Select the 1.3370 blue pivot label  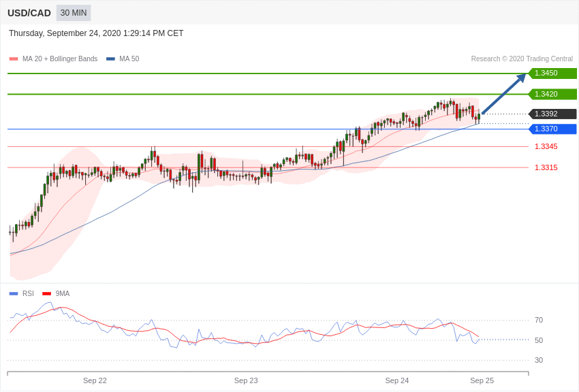click(x=552, y=129)
